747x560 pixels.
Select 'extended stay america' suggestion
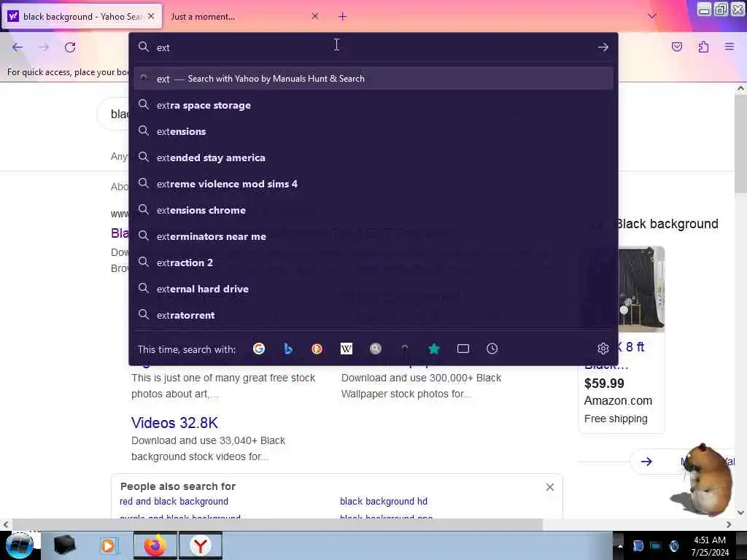(x=373, y=157)
